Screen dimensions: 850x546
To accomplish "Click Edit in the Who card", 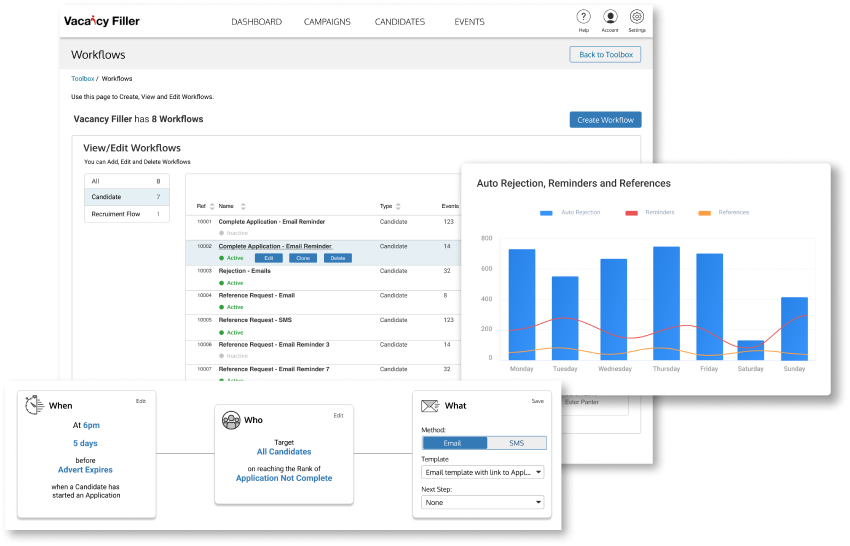I will (x=338, y=416).
